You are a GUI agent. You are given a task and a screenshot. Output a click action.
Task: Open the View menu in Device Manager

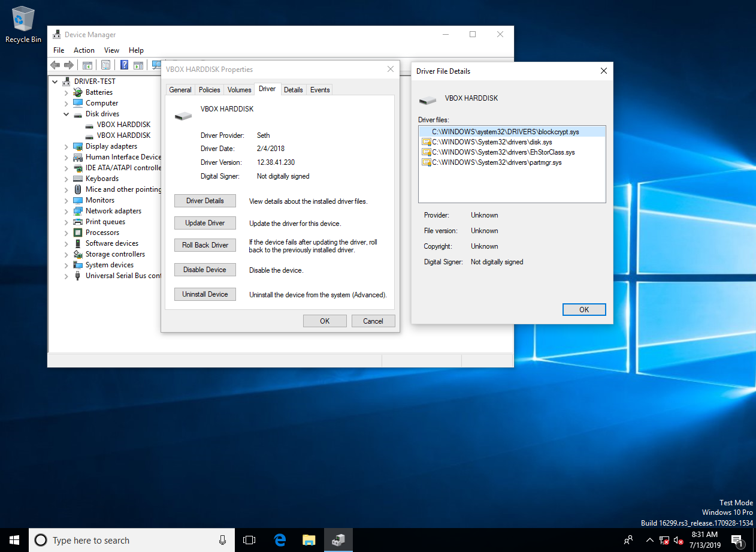coord(111,50)
